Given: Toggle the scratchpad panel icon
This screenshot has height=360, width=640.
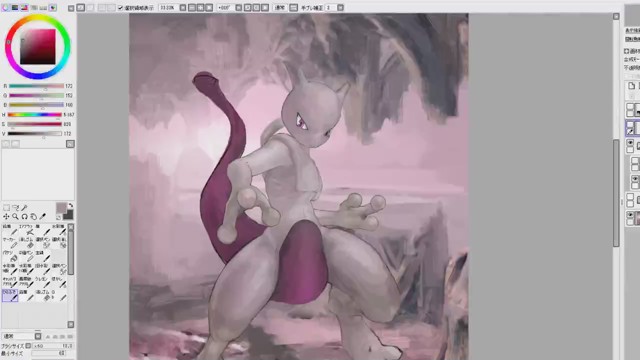Looking at the screenshot, I should click(53, 7).
